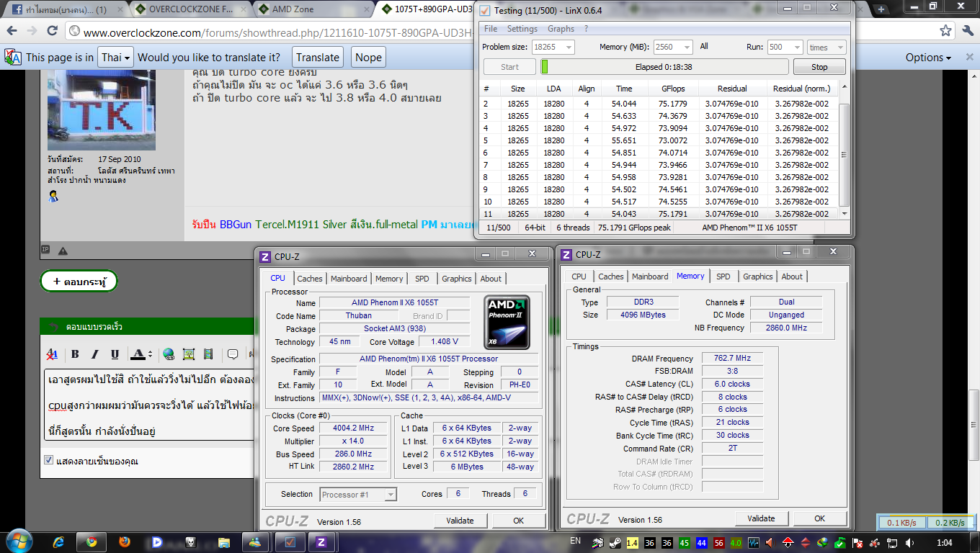Click the Bold formatting icon in editor
Screen dimensions: 980x553
coord(75,354)
